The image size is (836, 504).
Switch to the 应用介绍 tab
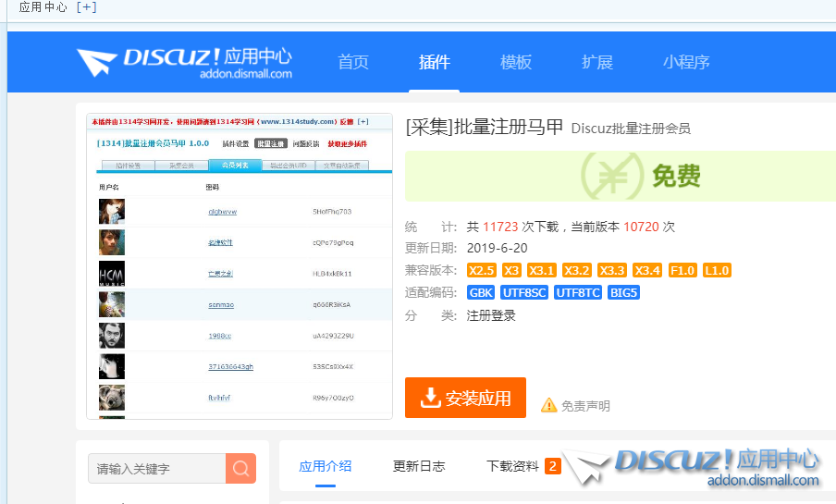coord(326,466)
